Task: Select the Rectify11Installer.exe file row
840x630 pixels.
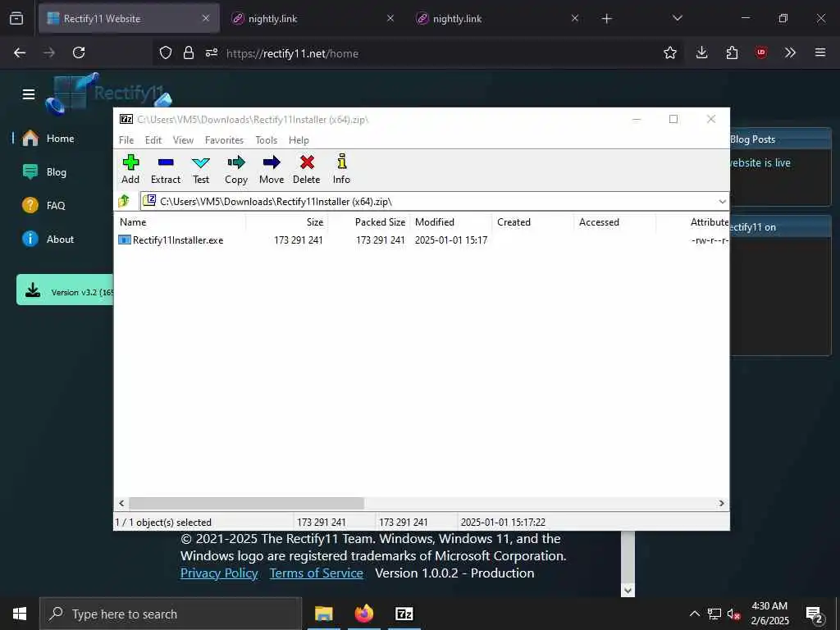Action: pyautogui.click(x=178, y=240)
